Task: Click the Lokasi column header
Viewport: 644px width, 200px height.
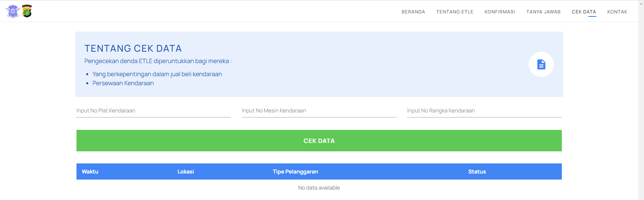Action: [185, 171]
